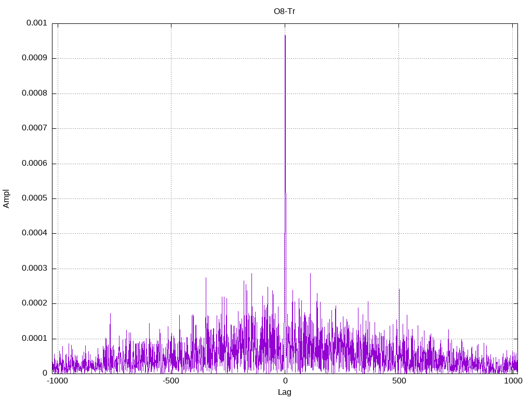532x399 pixels.
Task: Click the y-axis tick label 0.0005
Action: click(x=34, y=198)
